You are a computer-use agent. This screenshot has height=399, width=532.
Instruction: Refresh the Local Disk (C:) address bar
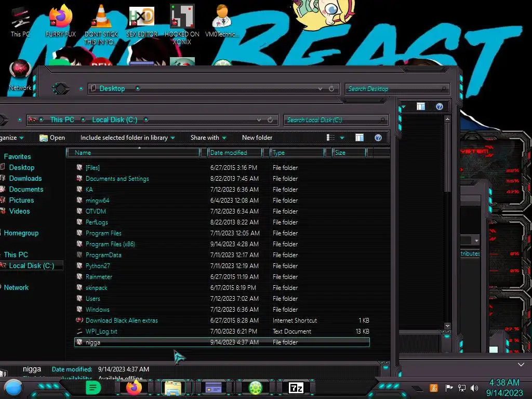tap(270, 120)
